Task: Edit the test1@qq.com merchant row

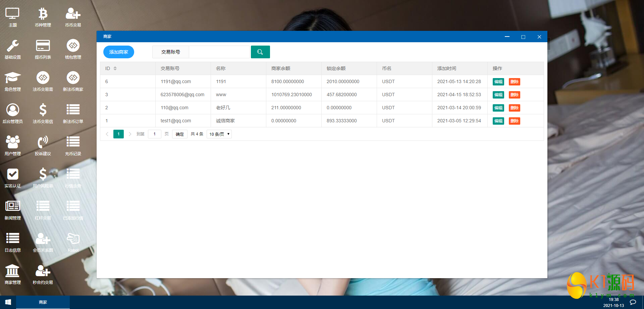Action: (498, 121)
